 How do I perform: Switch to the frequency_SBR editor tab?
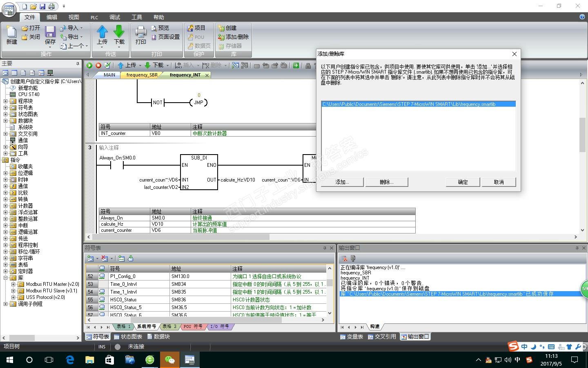click(142, 75)
